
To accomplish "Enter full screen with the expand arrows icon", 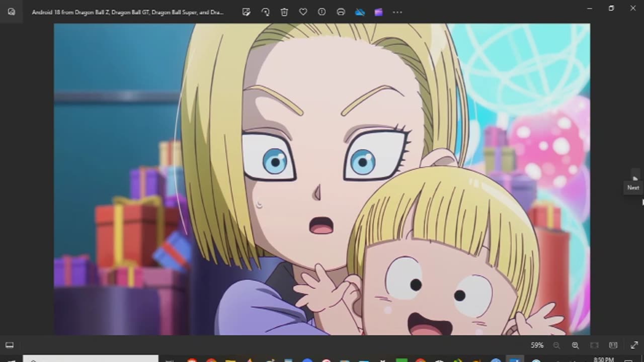I will pos(634,345).
